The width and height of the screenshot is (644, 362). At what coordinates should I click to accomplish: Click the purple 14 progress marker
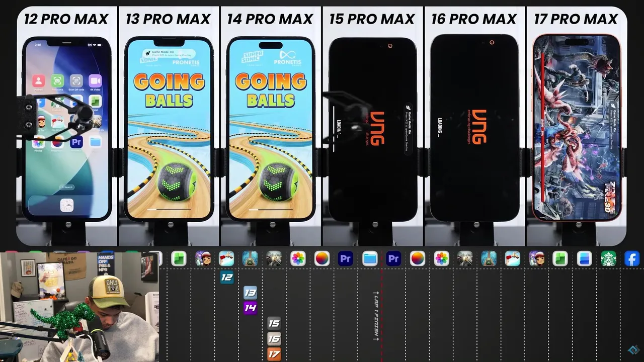click(x=250, y=308)
